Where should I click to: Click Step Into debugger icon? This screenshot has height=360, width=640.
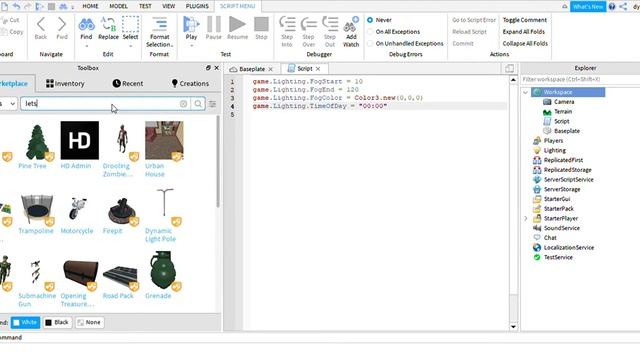pyautogui.click(x=287, y=24)
